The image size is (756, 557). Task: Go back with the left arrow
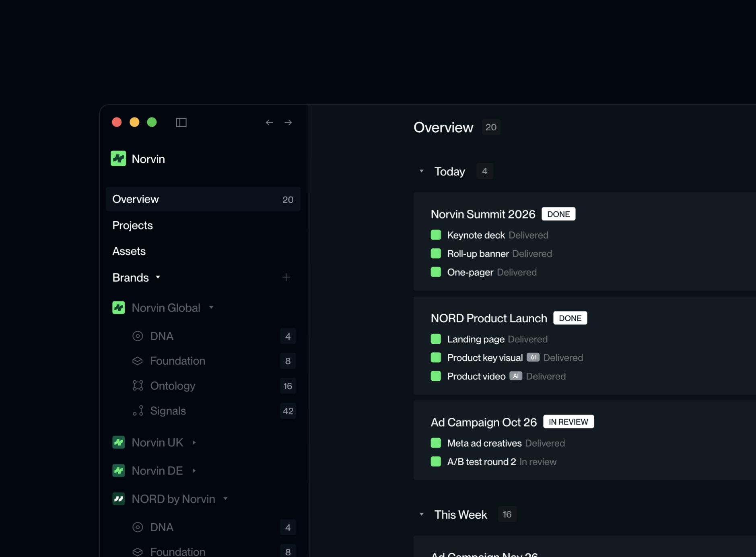pyautogui.click(x=269, y=122)
